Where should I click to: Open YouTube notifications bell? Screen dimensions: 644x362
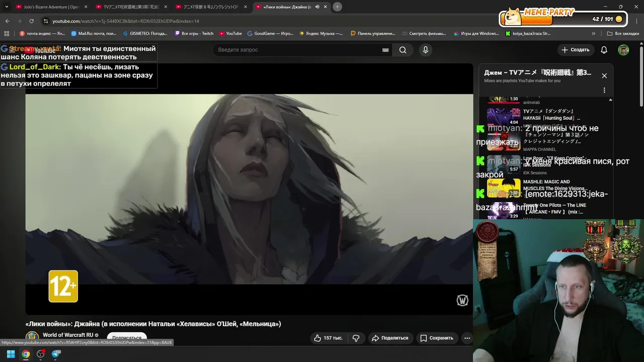604,50
